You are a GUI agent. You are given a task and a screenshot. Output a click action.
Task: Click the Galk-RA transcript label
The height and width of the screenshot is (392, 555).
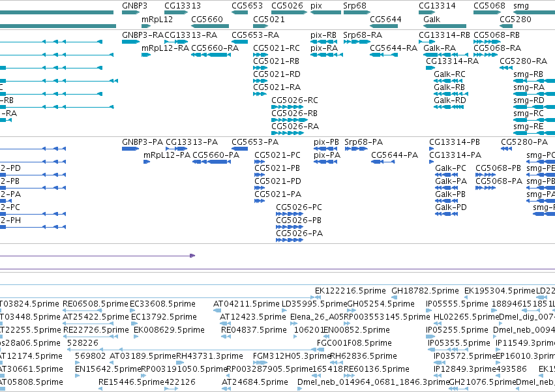440,48
